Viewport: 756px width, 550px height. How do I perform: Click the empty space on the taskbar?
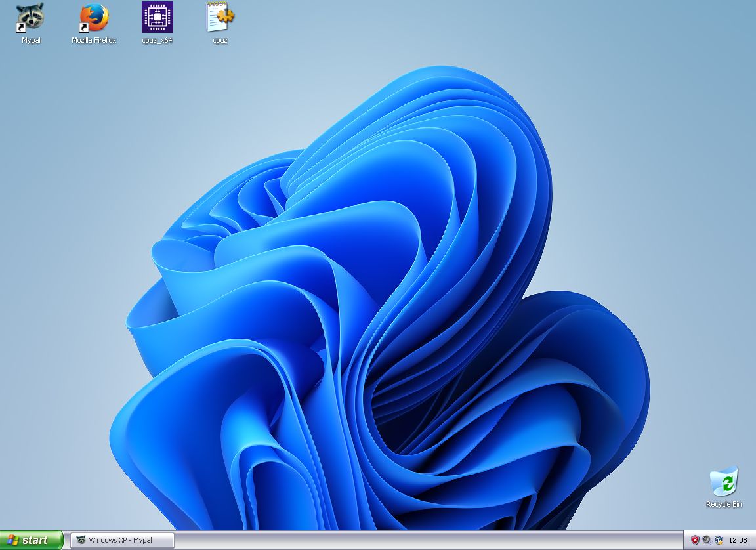(394, 540)
